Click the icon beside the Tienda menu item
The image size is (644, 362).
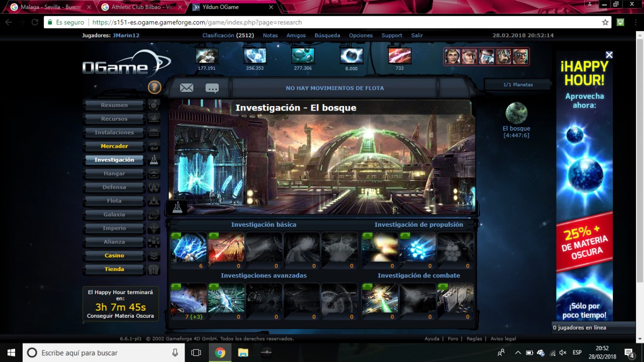click(154, 269)
